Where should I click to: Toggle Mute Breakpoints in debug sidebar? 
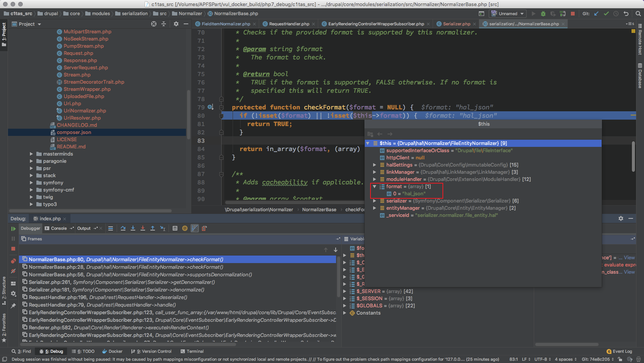click(x=13, y=271)
